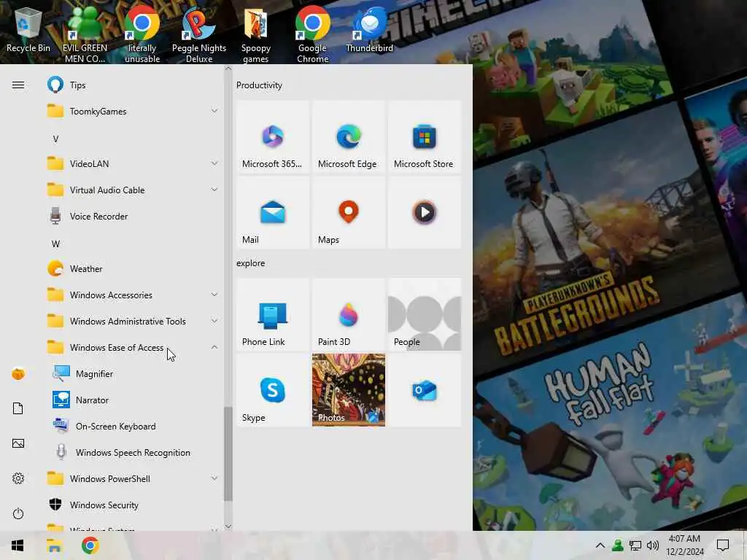Open the Microsoft Store tile
Image resolution: width=747 pixels, height=560 pixels.
(x=424, y=137)
